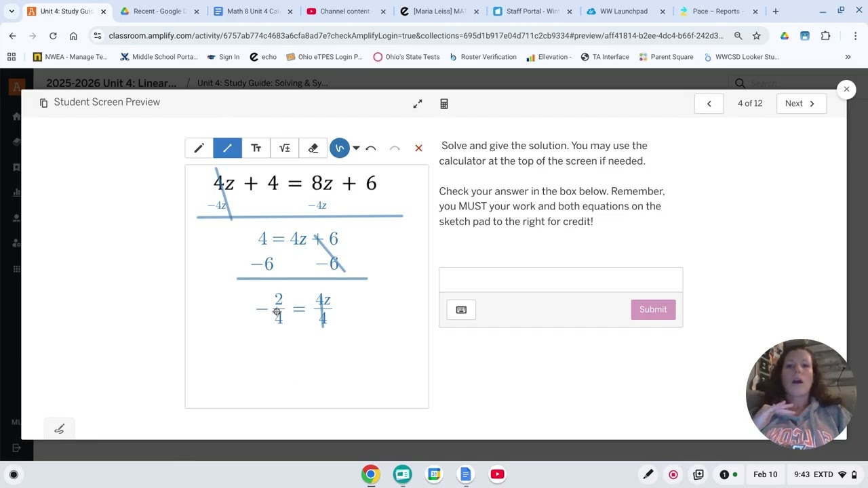Viewport: 868px width, 488px height.
Task: Select the text tool in sketch toolbar
Action: (x=256, y=148)
